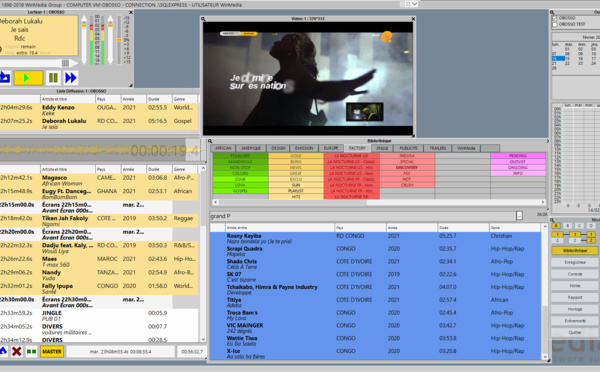
Task: Open the TRAILERS library tab
Action: [x=438, y=148]
